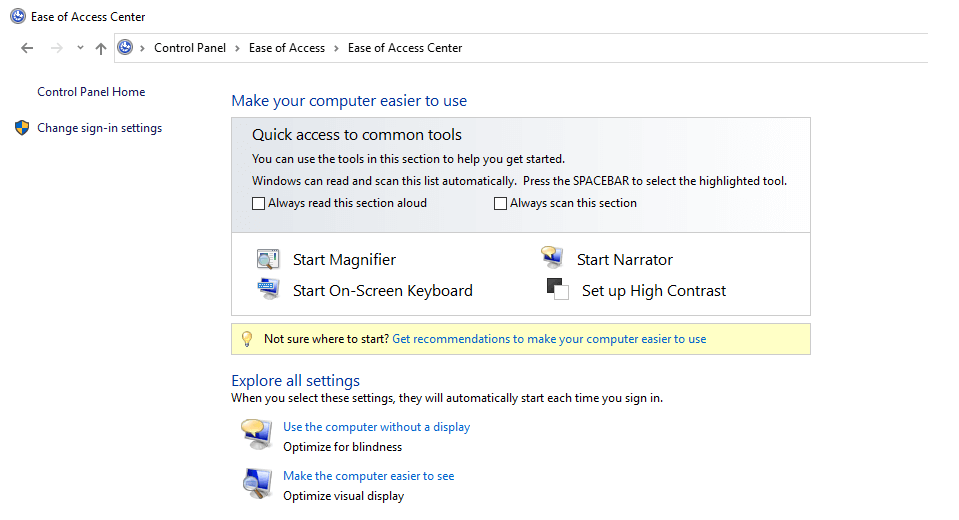Click the lightbulb recommendations icon
Screen dimensions: 959x520
point(247,339)
